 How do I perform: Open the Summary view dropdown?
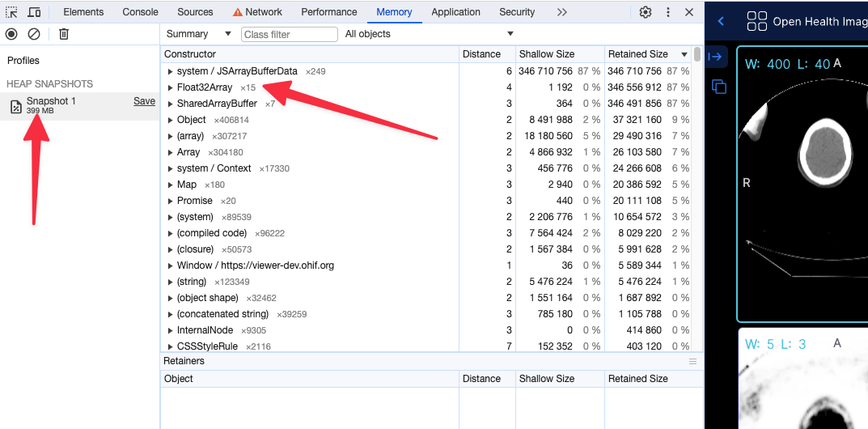coord(198,34)
